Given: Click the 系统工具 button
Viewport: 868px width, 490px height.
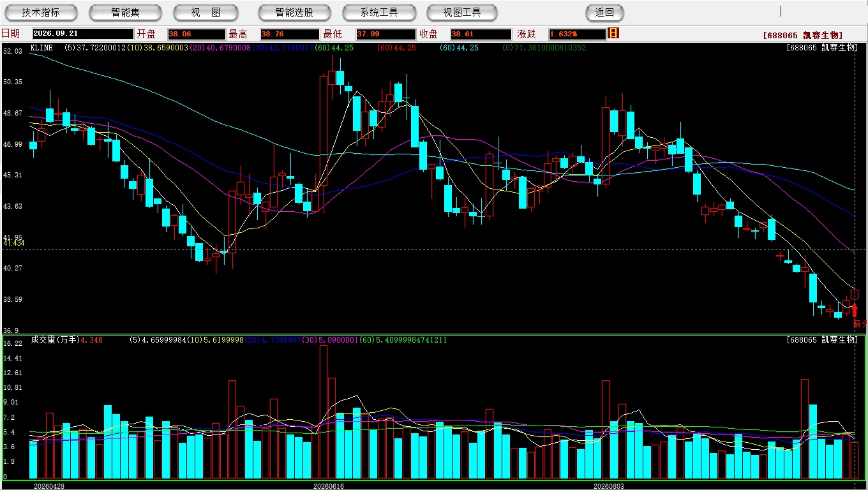Looking at the screenshot, I should (379, 12).
